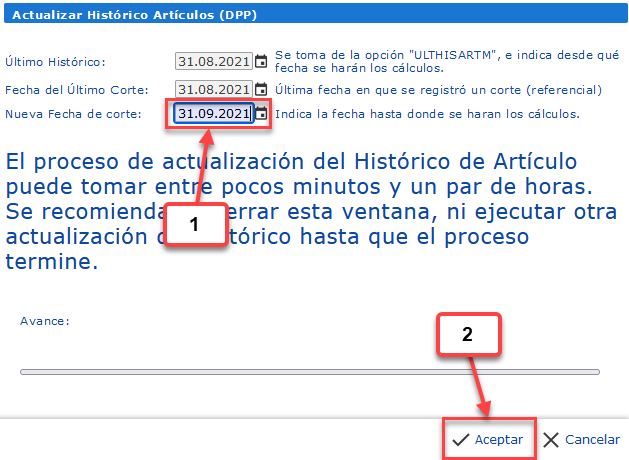Click the Cancelar button
The height and width of the screenshot is (460, 629).
click(x=581, y=440)
